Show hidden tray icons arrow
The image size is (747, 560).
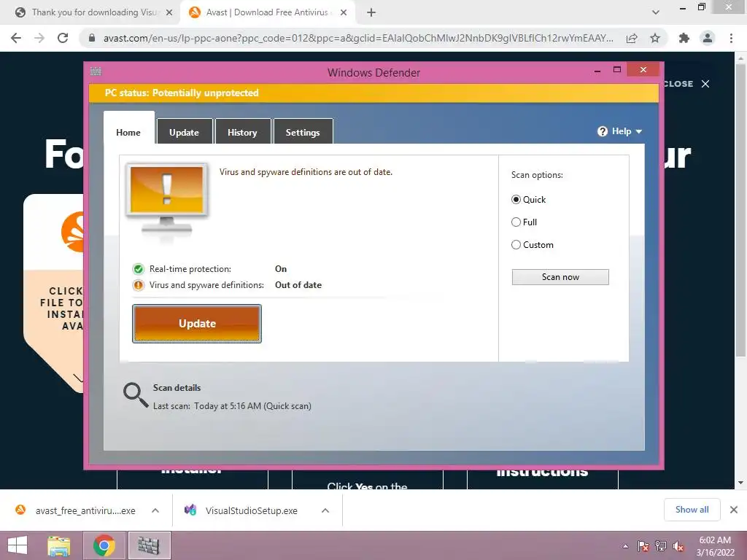[x=625, y=546]
